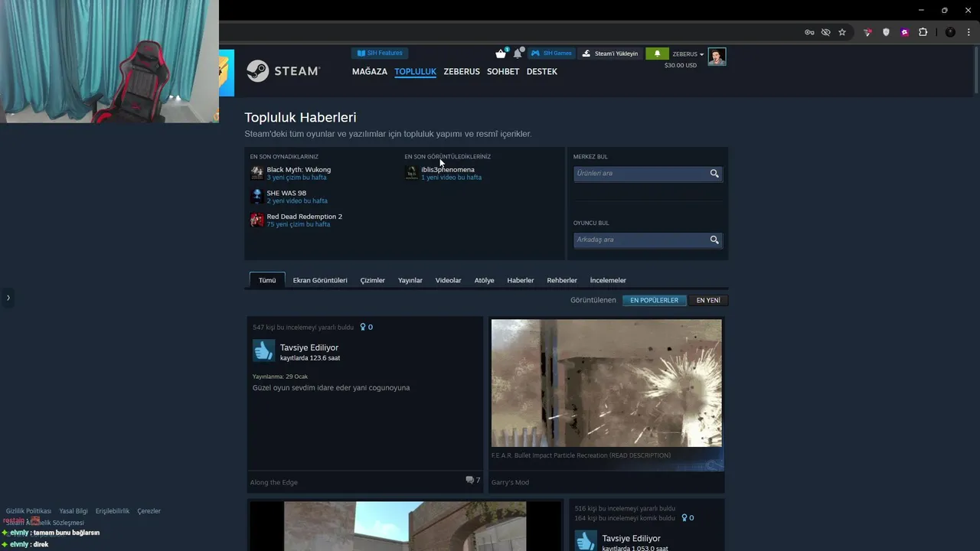This screenshot has height=551, width=980.
Task: Open the ZEBERUS menu in navigation
Action: pyautogui.click(x=462, y=72)
